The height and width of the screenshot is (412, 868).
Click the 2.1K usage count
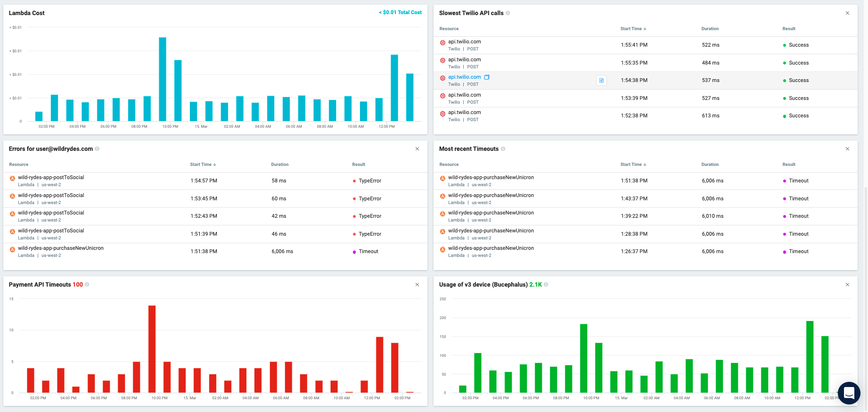535,285
